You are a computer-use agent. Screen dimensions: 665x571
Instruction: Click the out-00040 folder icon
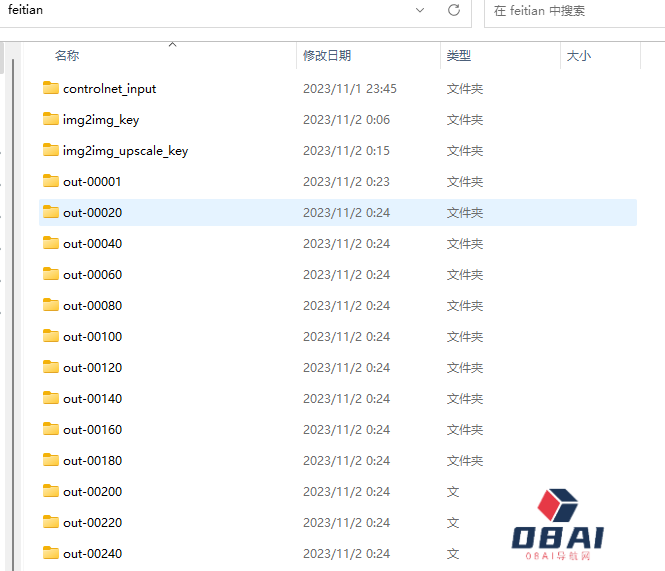(52, 243)
